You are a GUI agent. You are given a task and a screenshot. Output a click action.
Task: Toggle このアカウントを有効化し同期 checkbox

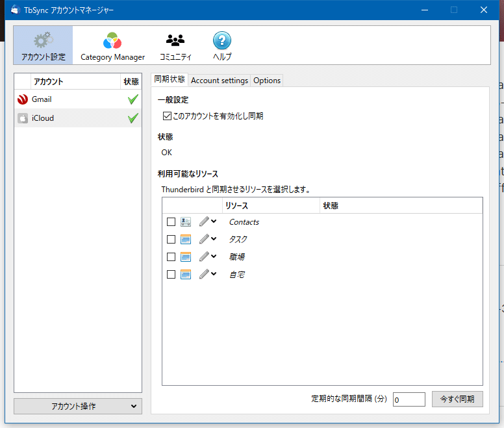[167, 116]
